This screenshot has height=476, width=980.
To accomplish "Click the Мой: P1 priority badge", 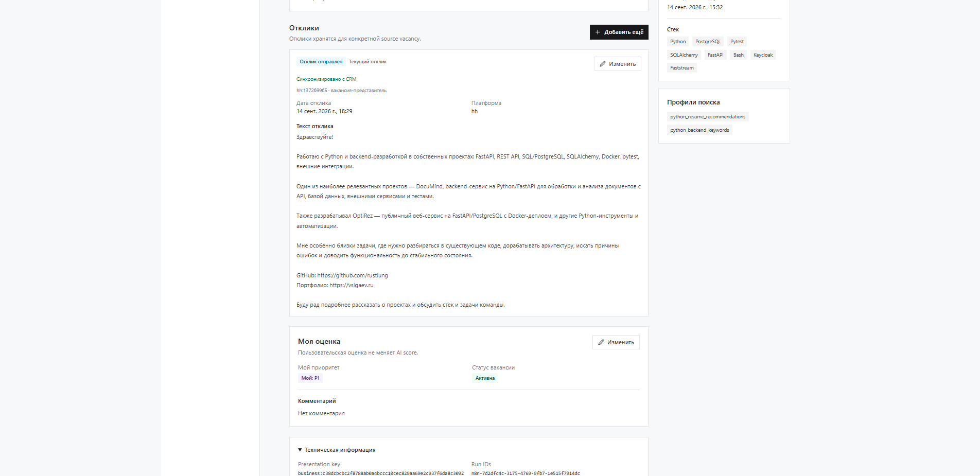I will coord(310,378).
